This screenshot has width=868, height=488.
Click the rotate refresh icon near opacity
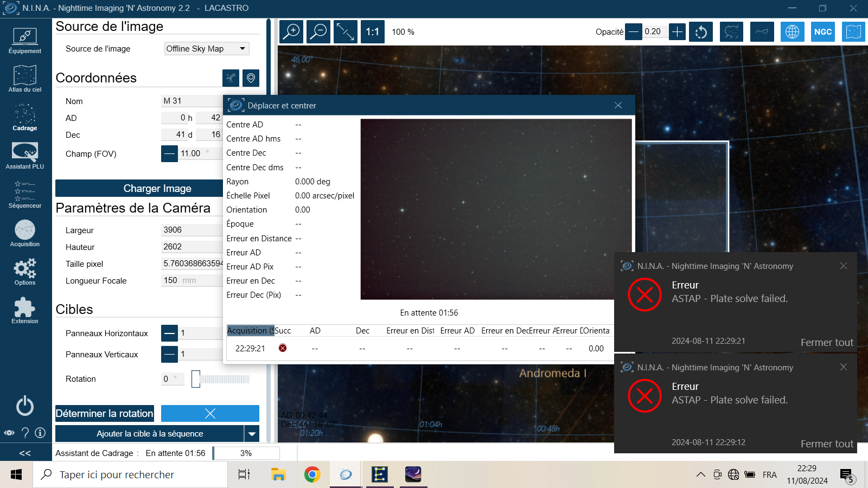[x=701, y=32]
